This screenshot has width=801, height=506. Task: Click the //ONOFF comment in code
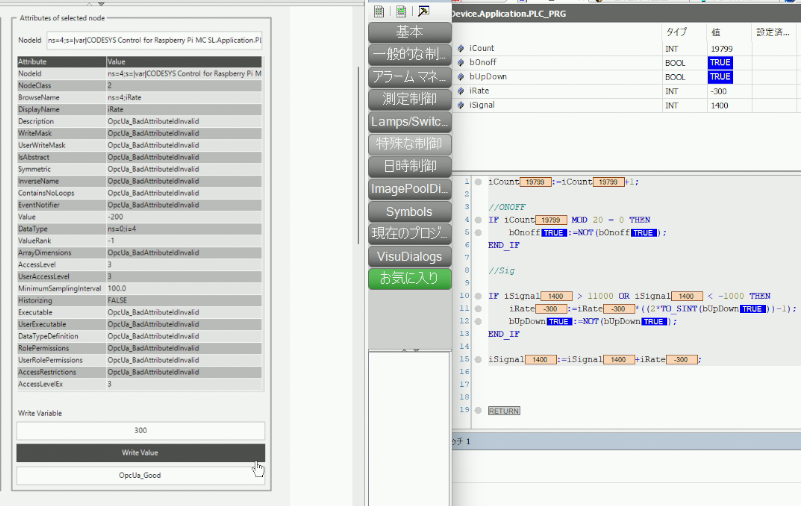[507, 207]
